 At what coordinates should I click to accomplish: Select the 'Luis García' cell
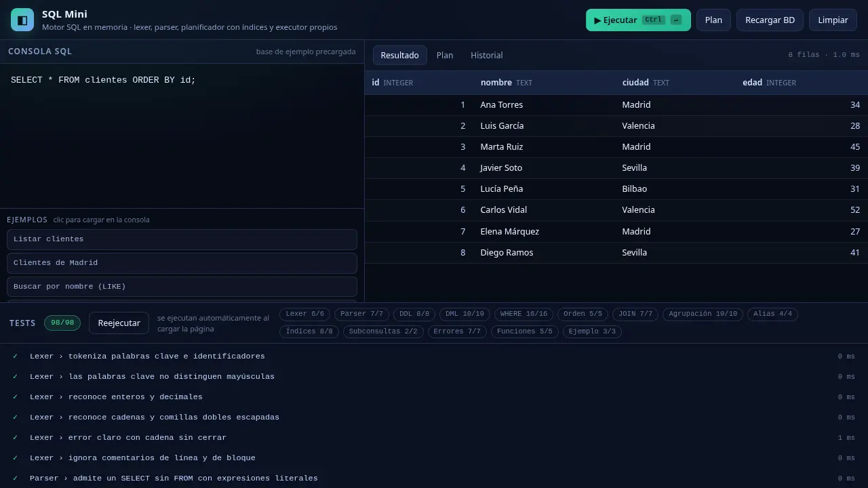pos(545,126)
